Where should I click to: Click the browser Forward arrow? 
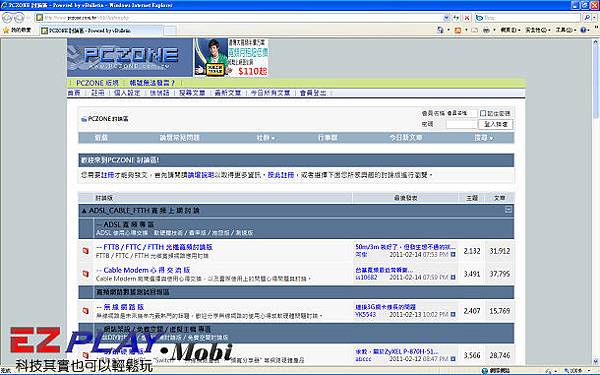click(19, 18)
